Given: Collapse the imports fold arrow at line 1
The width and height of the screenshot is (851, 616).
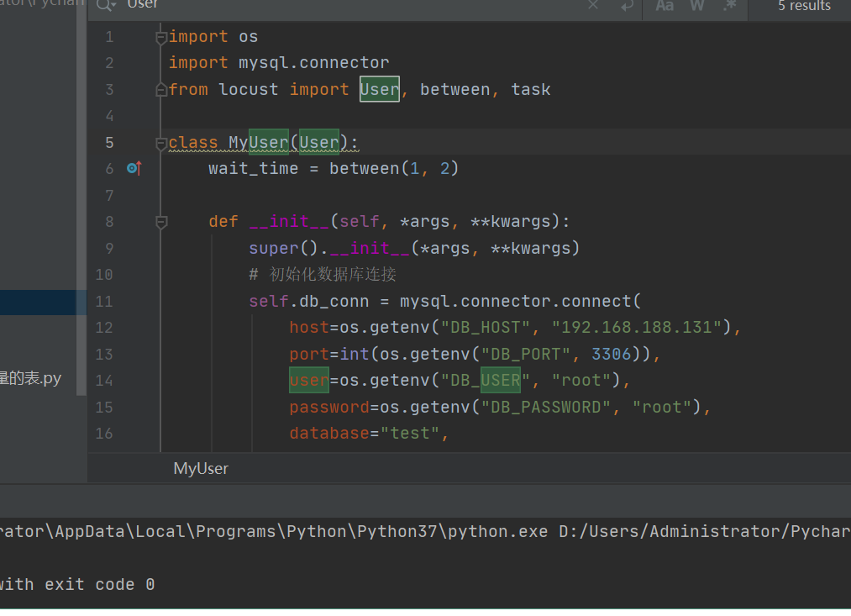Looking at the screenshot, I should click(x=160, y=36).
